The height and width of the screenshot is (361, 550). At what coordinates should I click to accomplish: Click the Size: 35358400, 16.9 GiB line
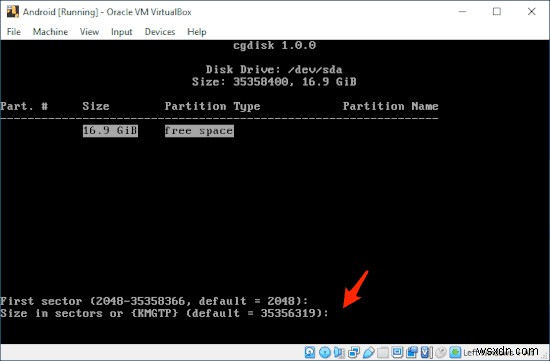point(274,82)
